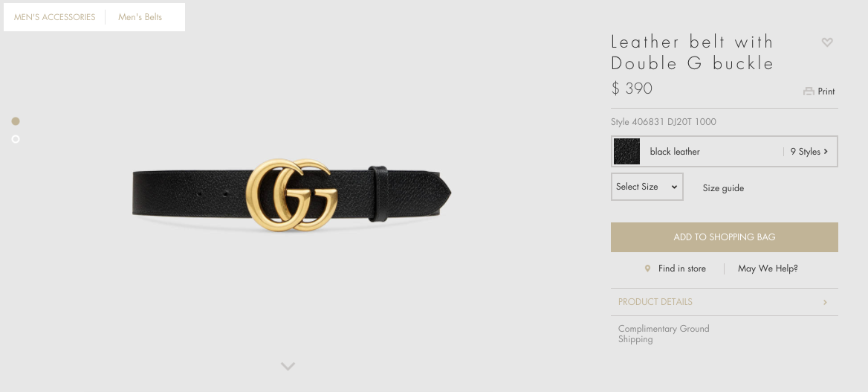The width and height of the screenshot is (868, 392).
Task: Click the May We Help? link
Action: [x=768, y=269]
